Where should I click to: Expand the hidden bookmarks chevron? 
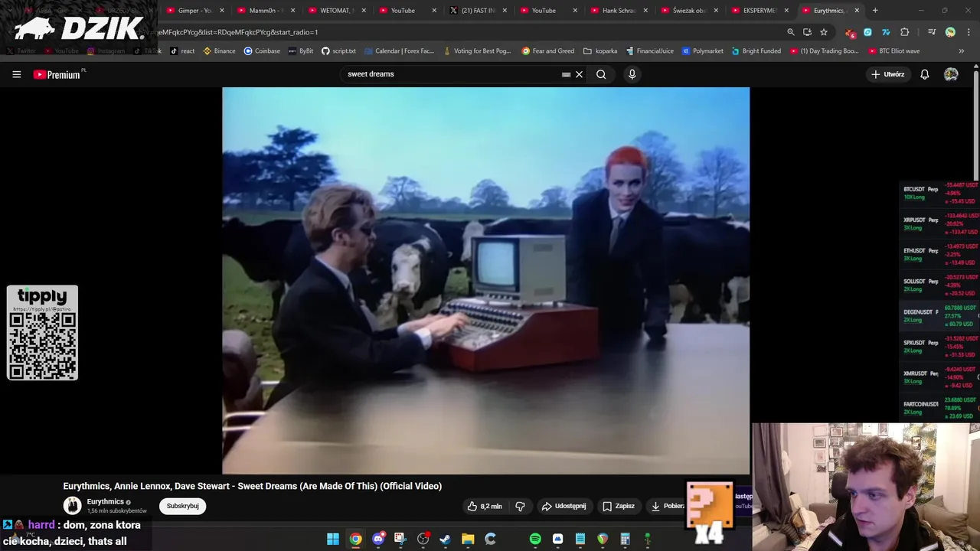point(962,51)
